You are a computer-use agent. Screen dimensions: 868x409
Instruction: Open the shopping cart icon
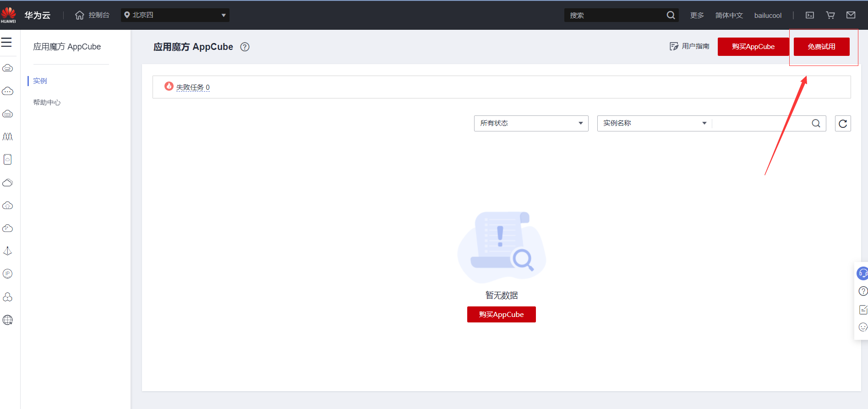[830, 15]
